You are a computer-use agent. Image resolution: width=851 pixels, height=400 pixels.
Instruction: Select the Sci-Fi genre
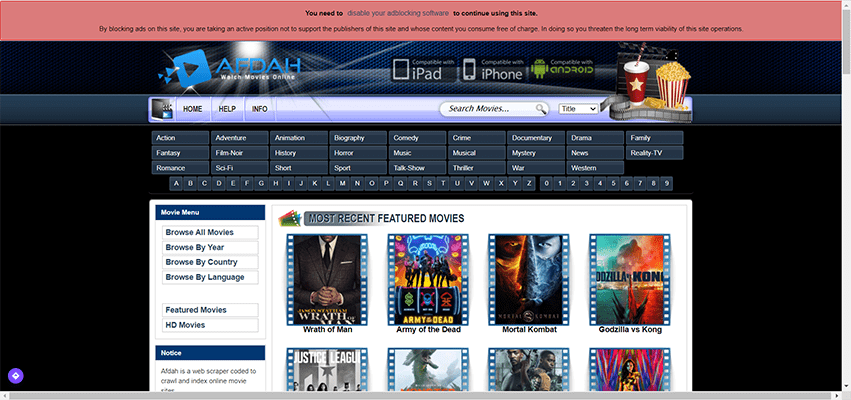pyautogui.click(x=239, y=168)
